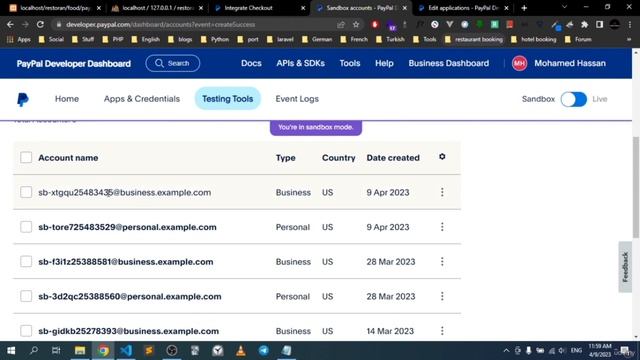
Task: Check the sb-gidkb25278393 business account row
Action: point(26,331)
